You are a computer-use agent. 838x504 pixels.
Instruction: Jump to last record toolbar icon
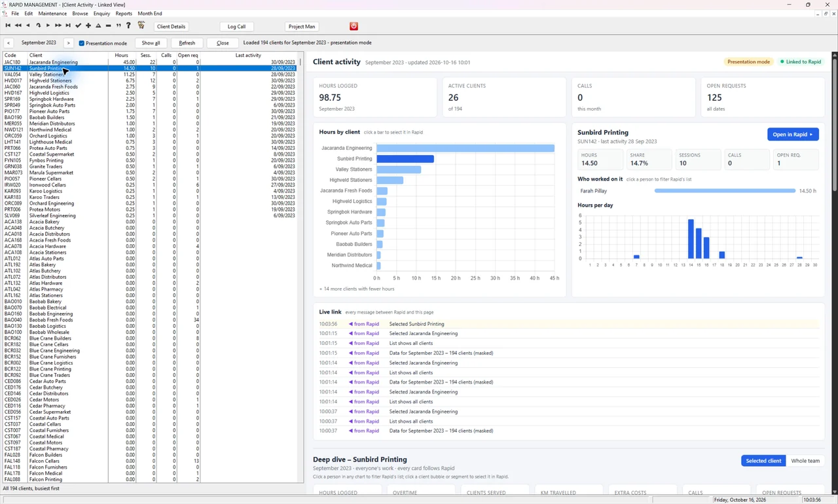coord(68,26)
